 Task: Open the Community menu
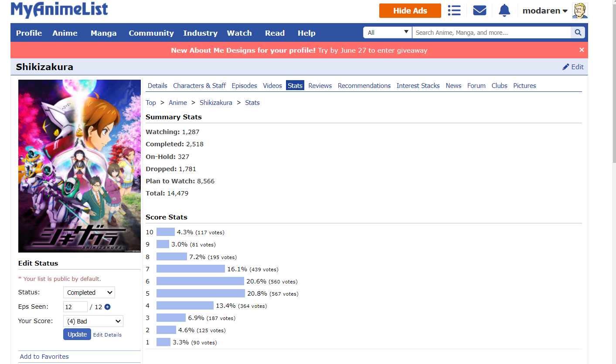(x=151, y=33)
